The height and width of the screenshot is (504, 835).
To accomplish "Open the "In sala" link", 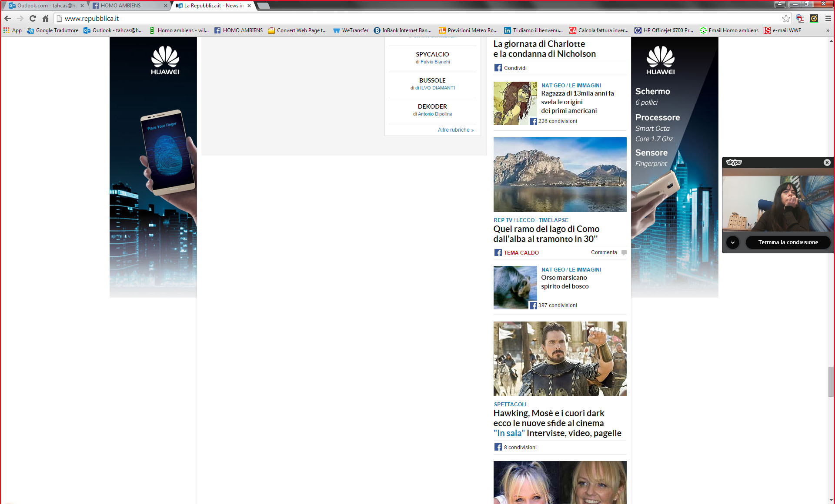I will (509, 433).
